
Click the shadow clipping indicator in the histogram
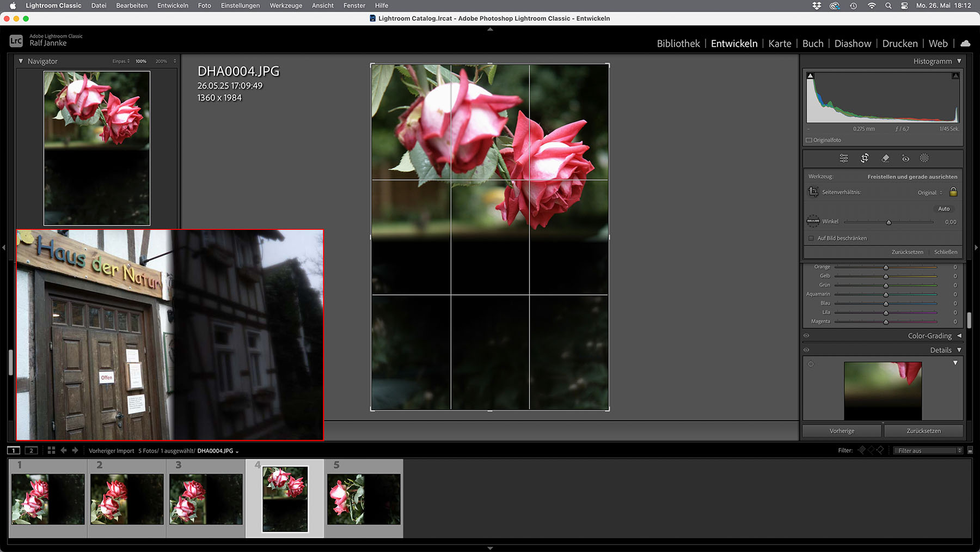point(810,76)
